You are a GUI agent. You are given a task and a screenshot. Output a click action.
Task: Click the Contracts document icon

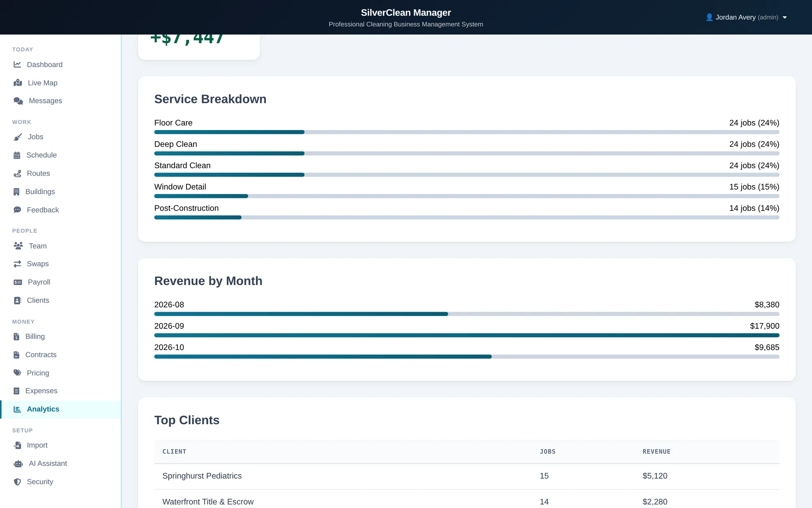click(17, 355)
